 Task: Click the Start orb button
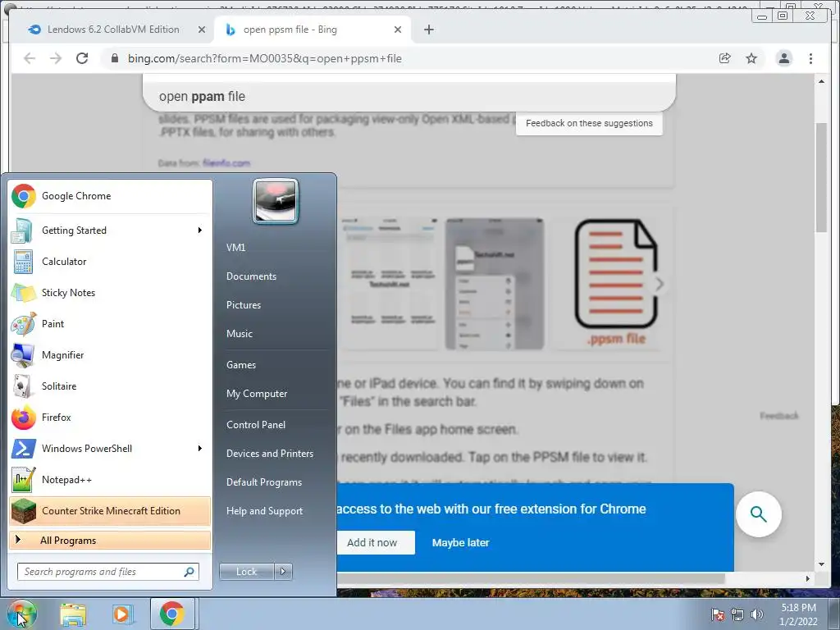(22, 614)
